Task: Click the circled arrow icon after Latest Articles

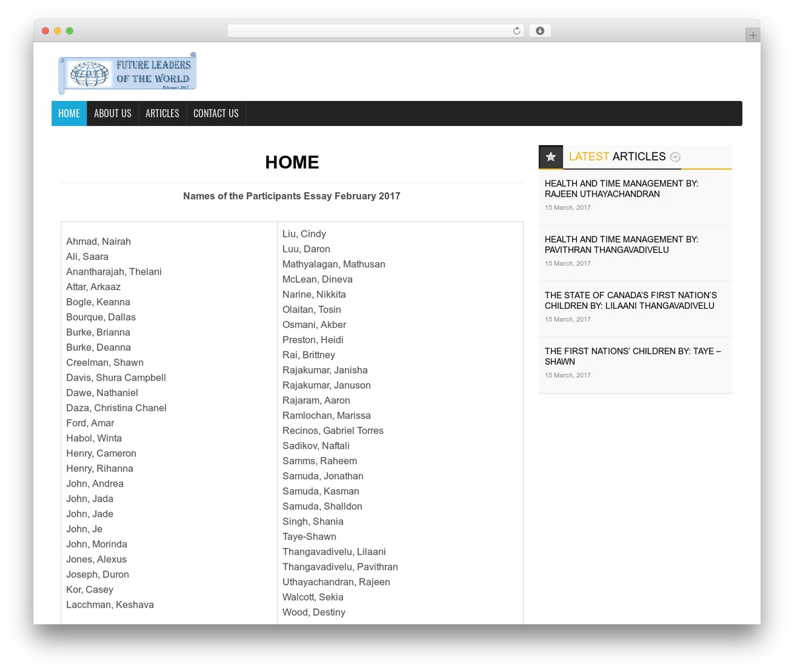Action: [x=676, y=157]
